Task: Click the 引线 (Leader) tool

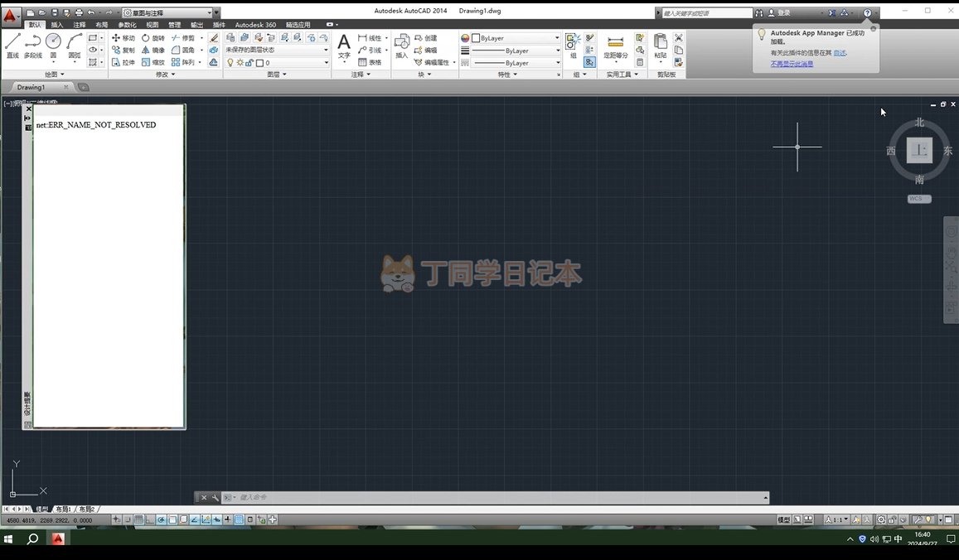Action: coord(370,51)
